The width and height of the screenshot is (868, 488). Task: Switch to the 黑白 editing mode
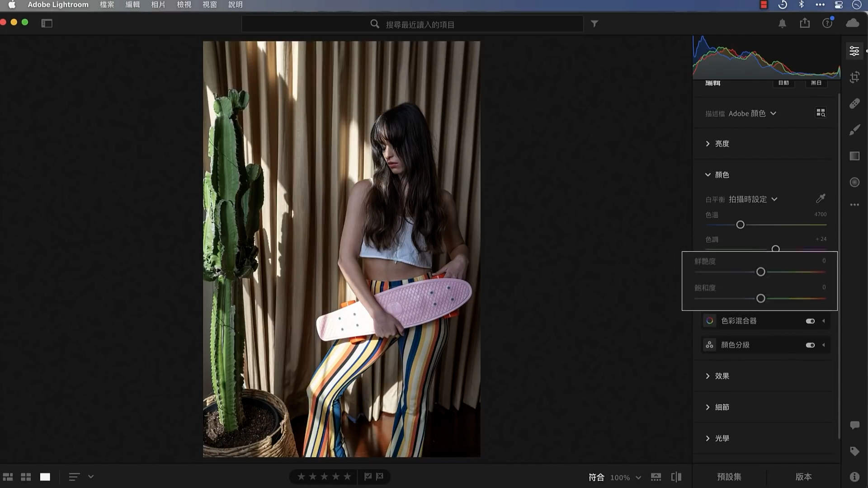[816, 83]
